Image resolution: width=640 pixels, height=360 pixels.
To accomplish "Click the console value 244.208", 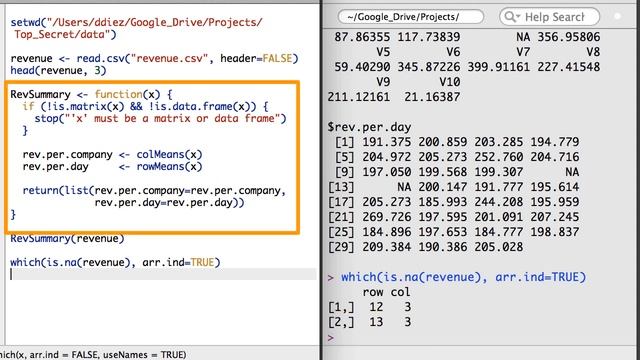I will point(498,202).
